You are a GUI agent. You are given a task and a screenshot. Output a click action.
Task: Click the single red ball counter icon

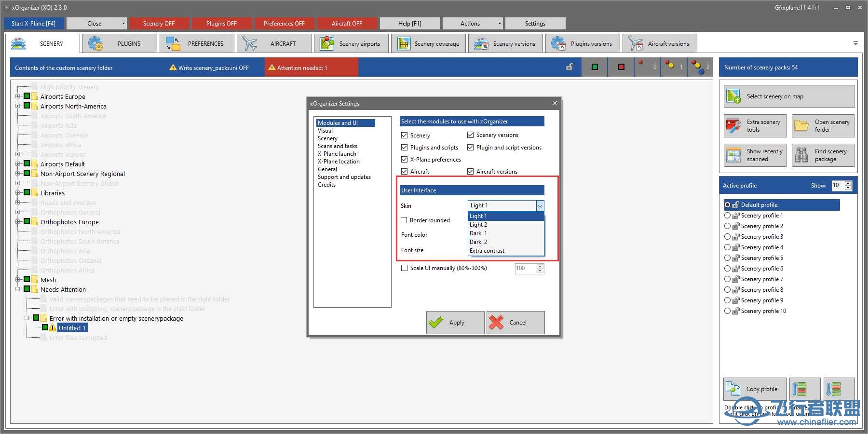[x=640, y=63]
